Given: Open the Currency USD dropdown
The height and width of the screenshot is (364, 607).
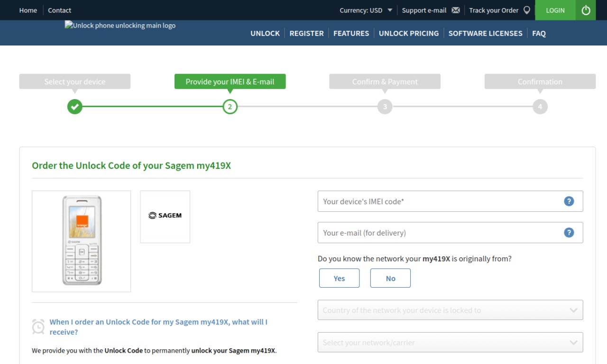Looking at the screenshot, I should (x=366, y=10).
